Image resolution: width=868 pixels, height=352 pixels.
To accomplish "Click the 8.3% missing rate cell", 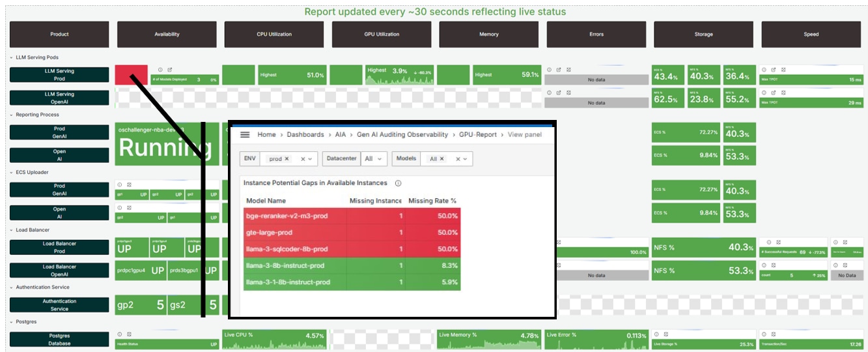I will tap(433, 266).
